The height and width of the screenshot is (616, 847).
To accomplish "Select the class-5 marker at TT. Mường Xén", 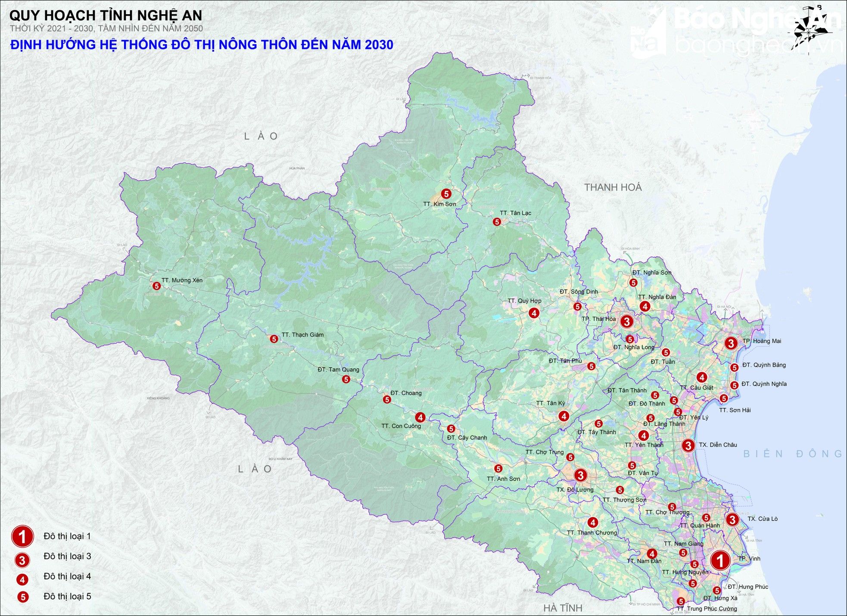I will pos(156,285).
